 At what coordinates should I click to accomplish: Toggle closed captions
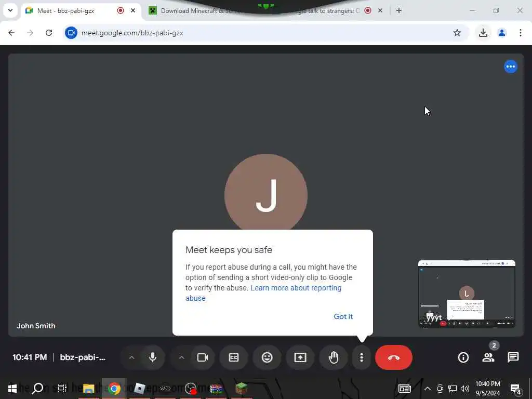click(x=234, y=357)
